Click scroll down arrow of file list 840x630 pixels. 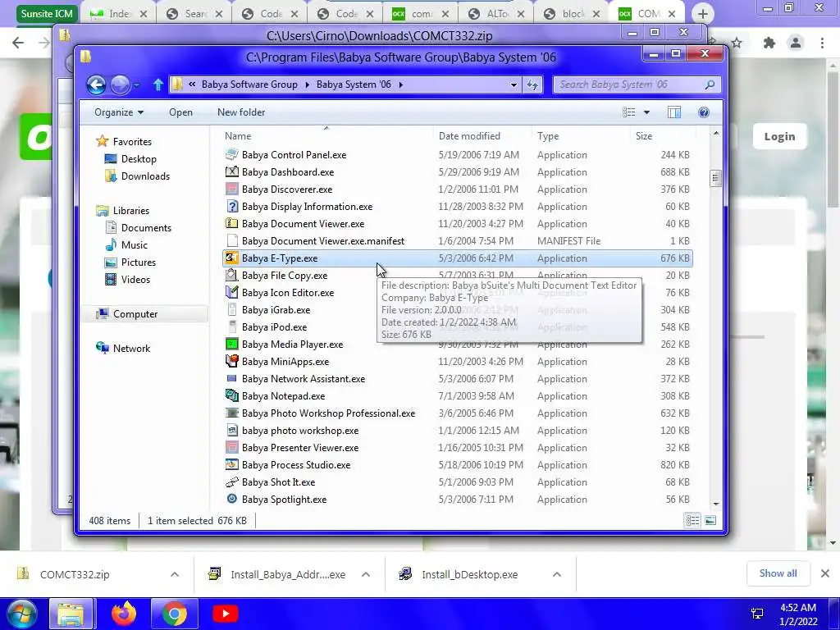click(x=715, y=504)
